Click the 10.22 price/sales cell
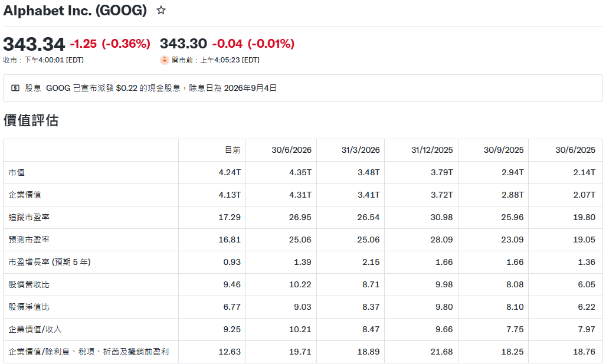This screenshot has height=364, width=606. click(x=300, y=284)
